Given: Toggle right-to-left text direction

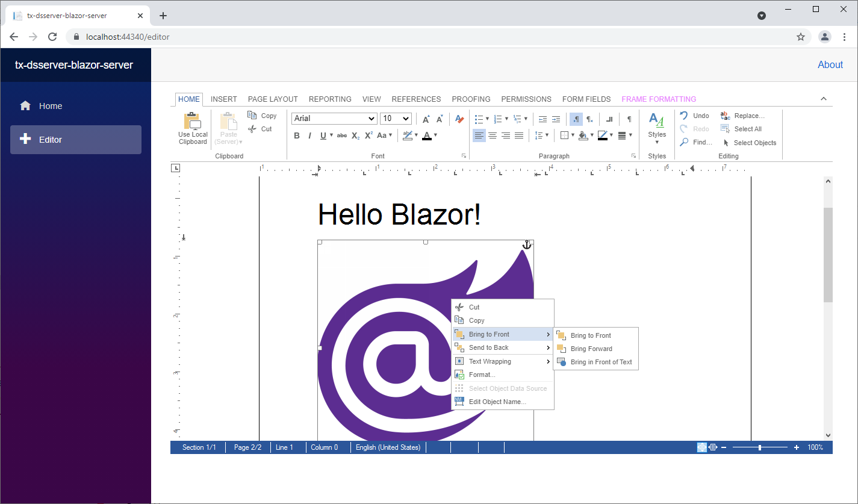Looking at the screenshot, I should pyautogui.click(x=590, y=119).
